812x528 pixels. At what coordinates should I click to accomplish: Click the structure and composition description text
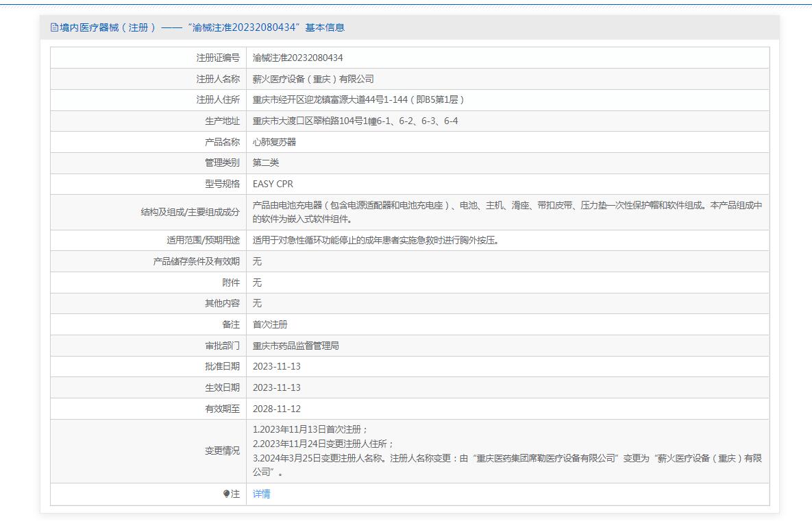point(507,212)
